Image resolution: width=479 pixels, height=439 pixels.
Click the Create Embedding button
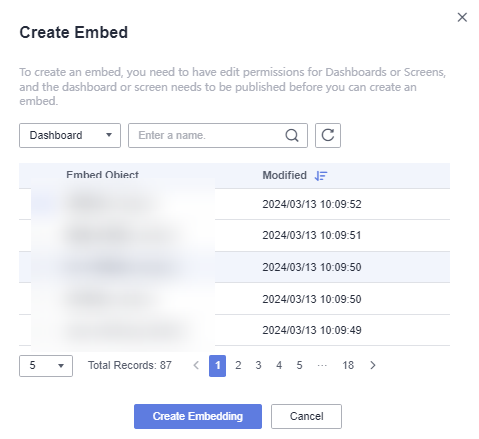pyautogui.click(x=198, y=416)
